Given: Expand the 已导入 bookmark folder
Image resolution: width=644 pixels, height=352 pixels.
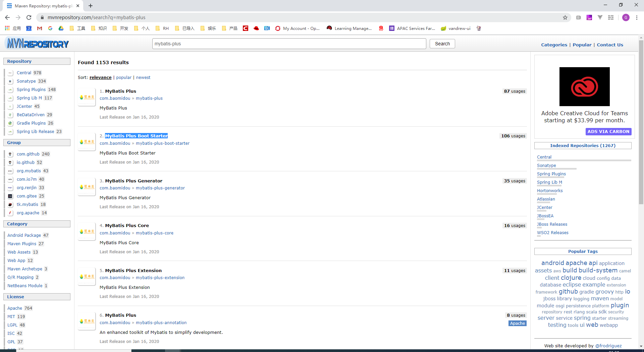Looking at the screenshot, I should point(185,28).
